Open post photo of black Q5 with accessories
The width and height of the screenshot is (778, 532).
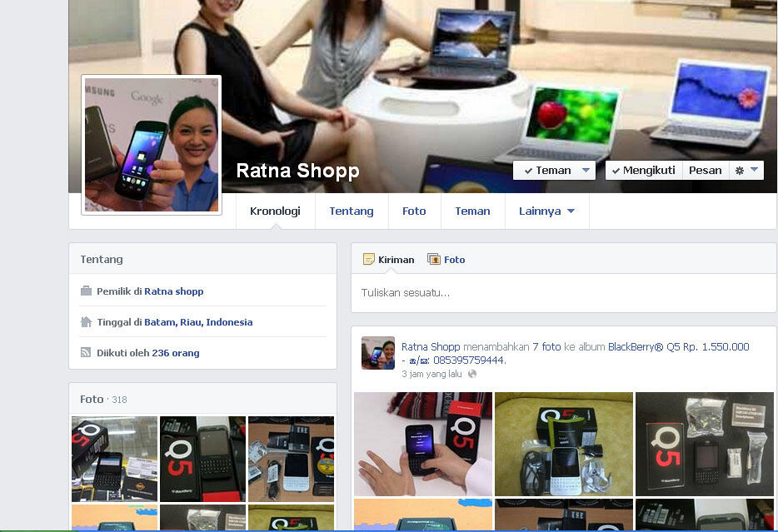coord(705,444)
